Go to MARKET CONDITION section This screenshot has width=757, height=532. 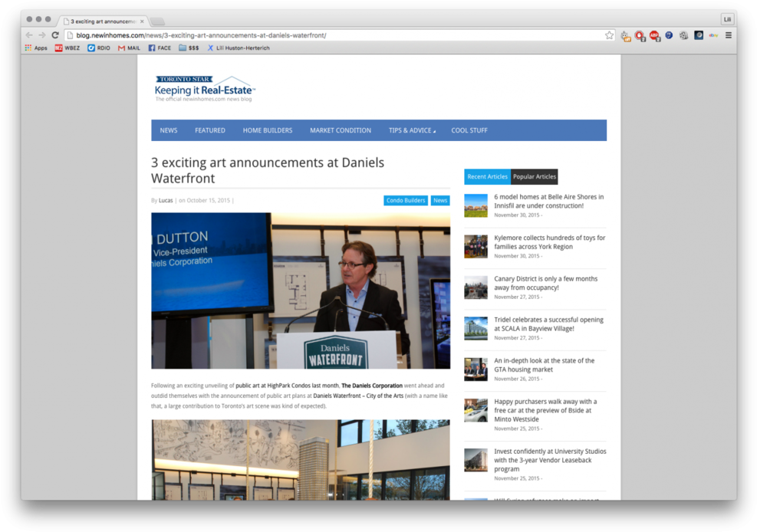click(x=341, y=130)
